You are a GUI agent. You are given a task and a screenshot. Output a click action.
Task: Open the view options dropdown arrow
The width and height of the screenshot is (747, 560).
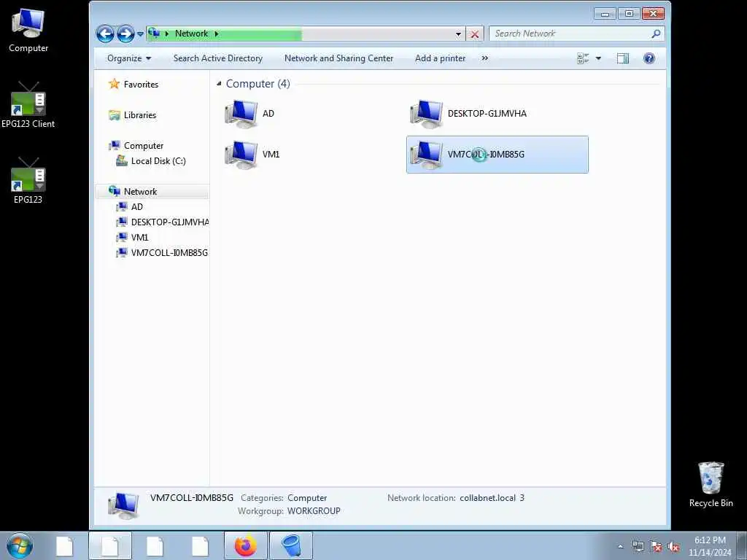(x=598, y=58)
